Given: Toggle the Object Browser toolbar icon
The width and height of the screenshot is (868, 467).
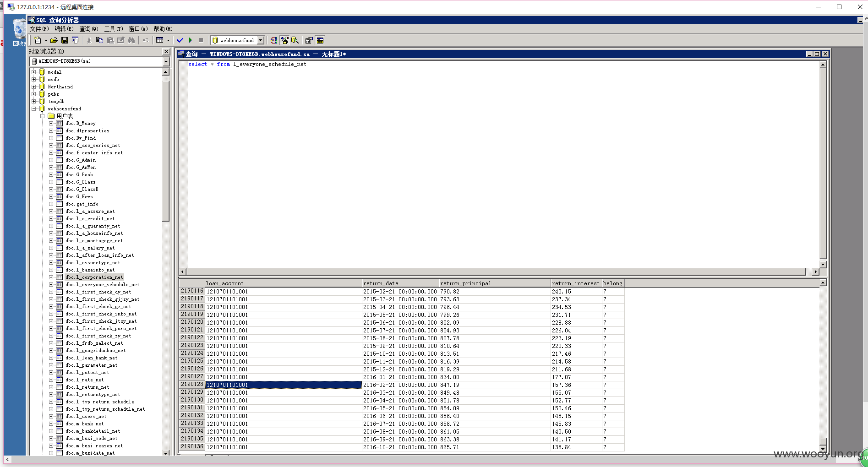Looking at the screenshot, I should pyautogui.click(x=284, y=40).
